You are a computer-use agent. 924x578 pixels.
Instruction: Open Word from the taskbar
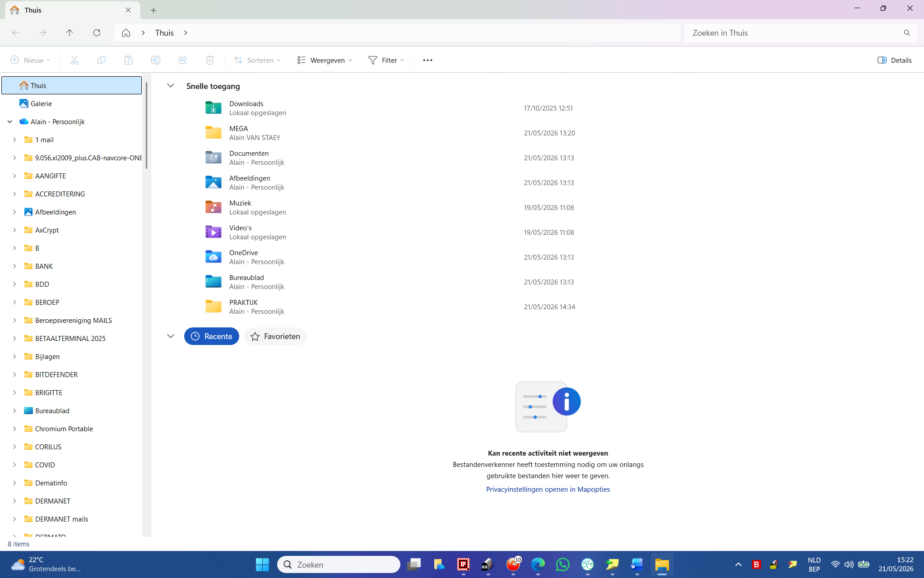tap(637, 564)
